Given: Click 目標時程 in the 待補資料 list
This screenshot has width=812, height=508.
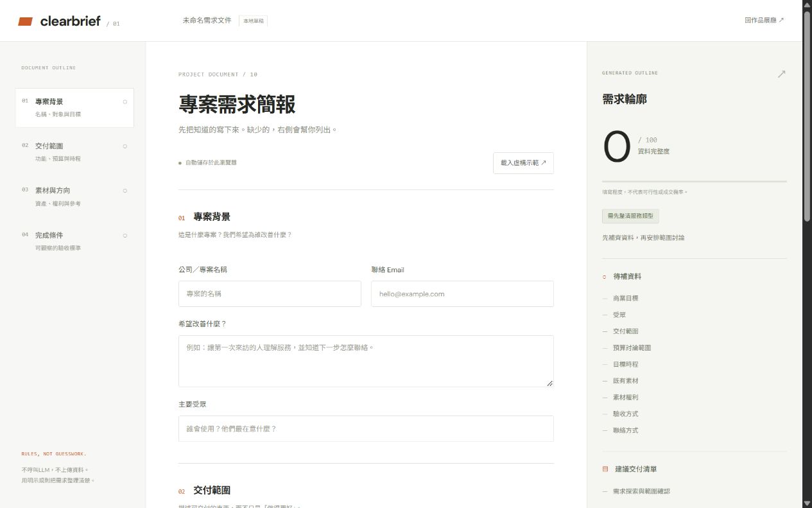Looking at the screenshot, I should pos(625,364).
